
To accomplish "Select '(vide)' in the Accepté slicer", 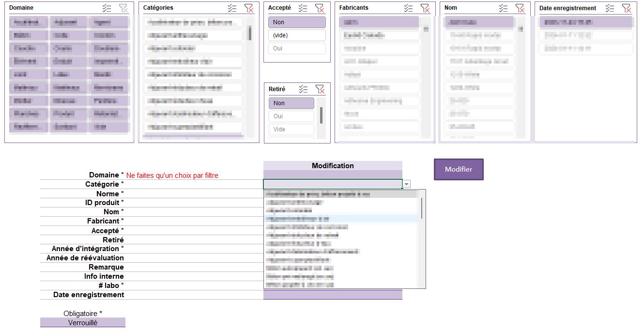I will click(296, 35).
